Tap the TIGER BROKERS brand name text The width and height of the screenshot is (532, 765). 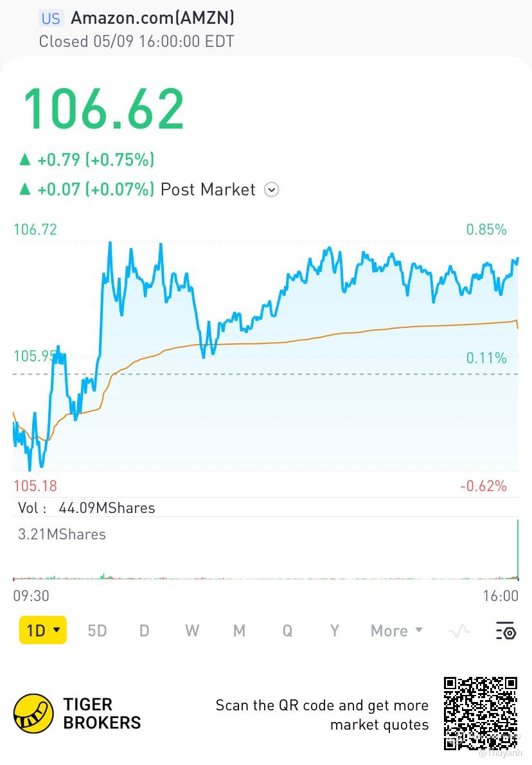click(102, 714)
